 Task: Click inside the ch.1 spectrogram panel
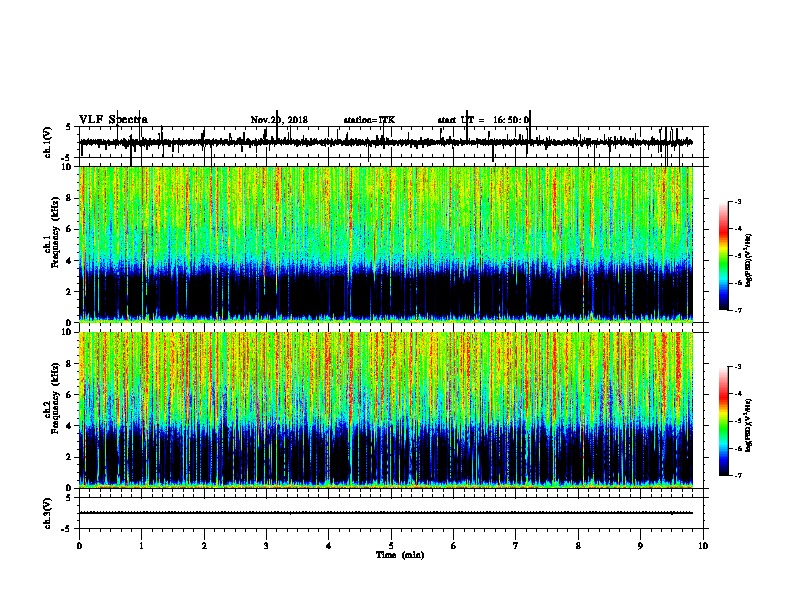pyautogui.click(x=386, y=244)
